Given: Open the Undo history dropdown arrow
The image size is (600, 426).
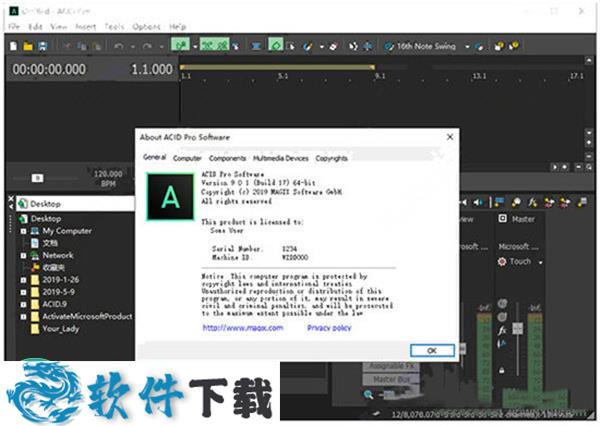Looking at the screenshot, I should 132,47.
